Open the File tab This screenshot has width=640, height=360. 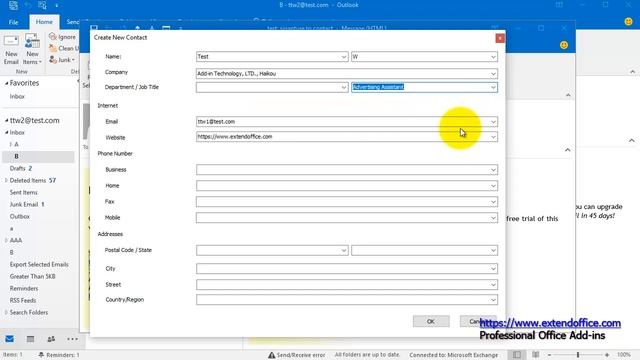pos(13,22)
